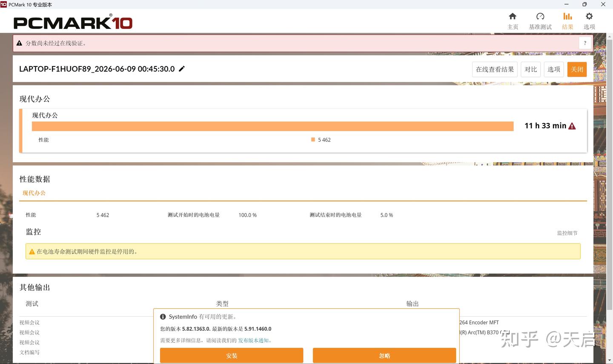
Task: Click the version 5.91.1460.0 text in the update popup
Action: coord(258,329)
